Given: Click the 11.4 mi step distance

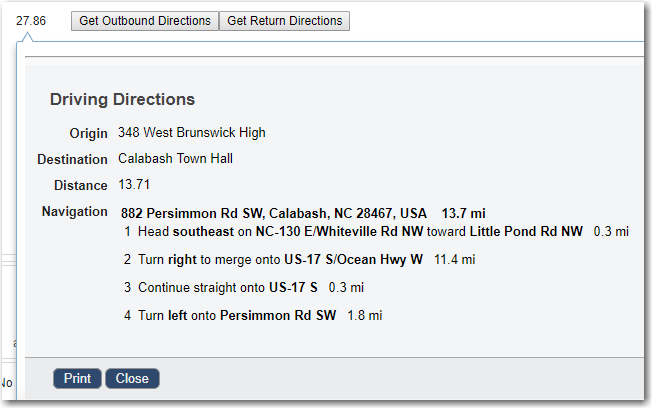Looking at the screenshot, I should (x=455, y=259).
